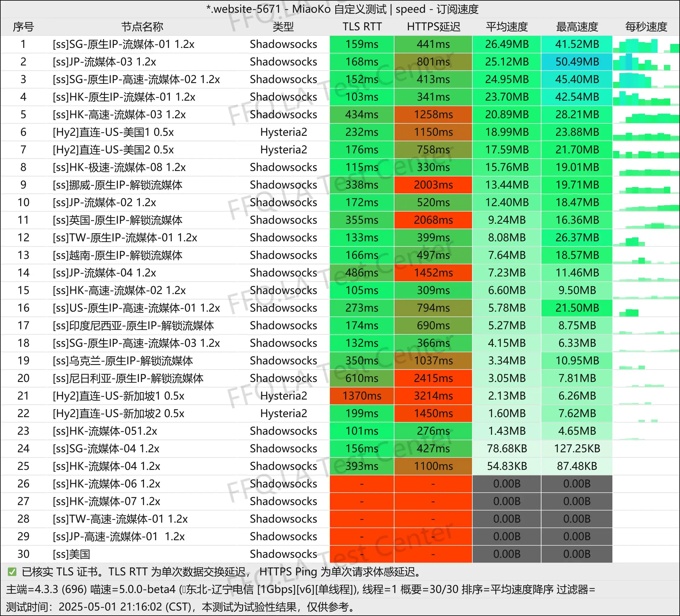Click TLS RTT 1370ms orange cell
This screenshot has height=616, width=680.
pyautogui.click(x=362, y=395)
